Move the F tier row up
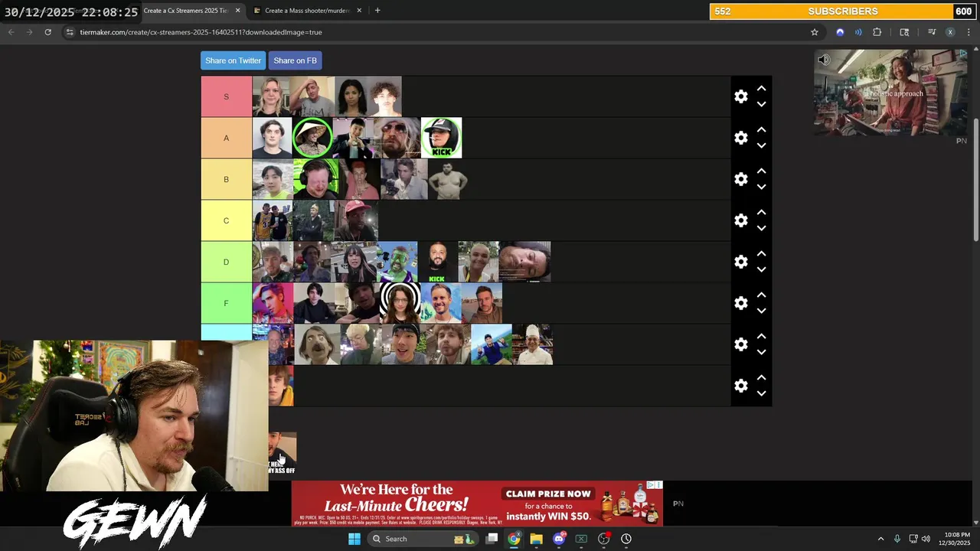This screenshot has width=980, height=551. coord(761,295)
